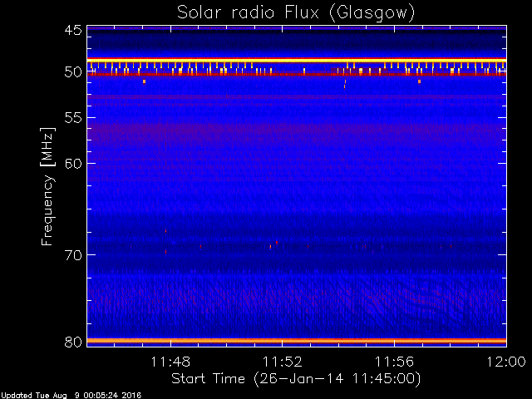Select the 'Frequency [MHz]' axis label

point(47,186)
